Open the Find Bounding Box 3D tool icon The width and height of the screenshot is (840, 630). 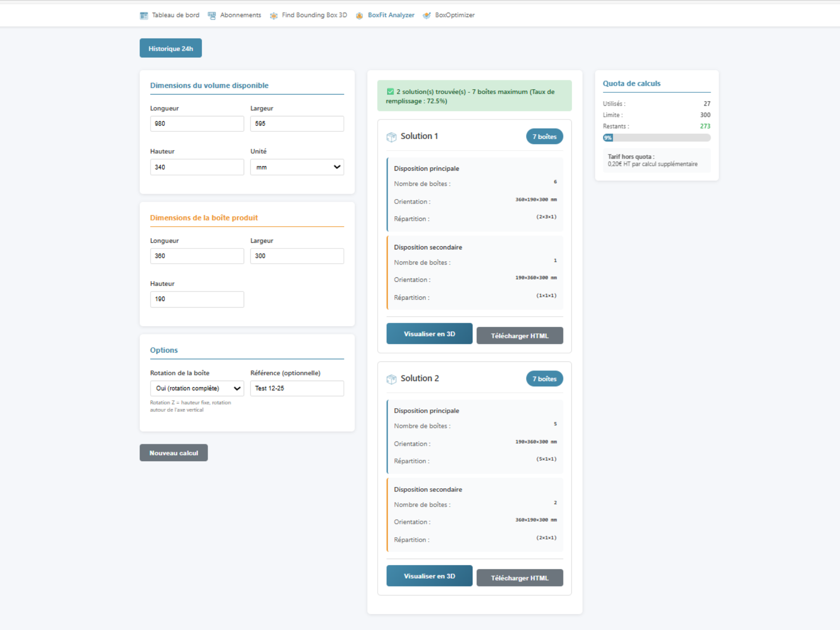[x=274, y=15]
